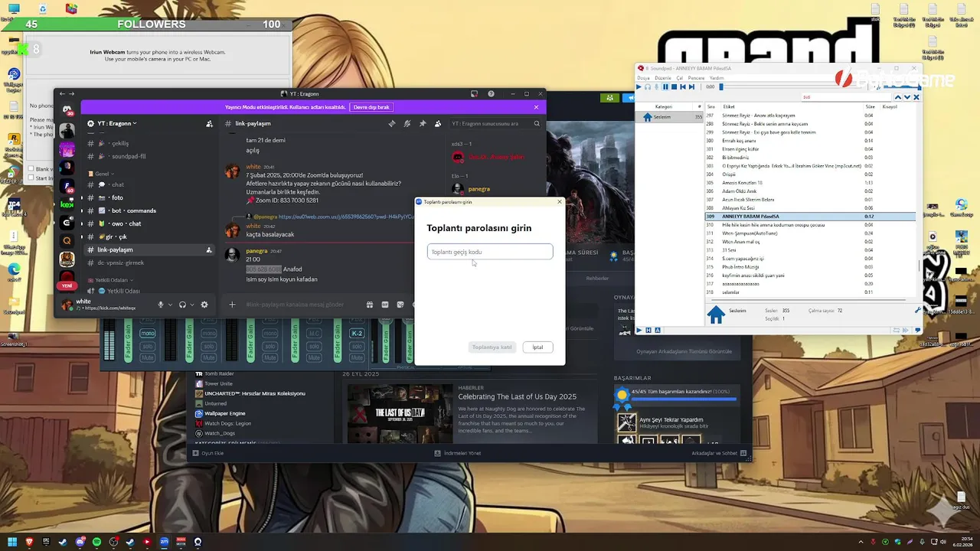Open Discord pinned messages pin icon
The width and height of the screenshot is (980, 551).
coord(423,123)
